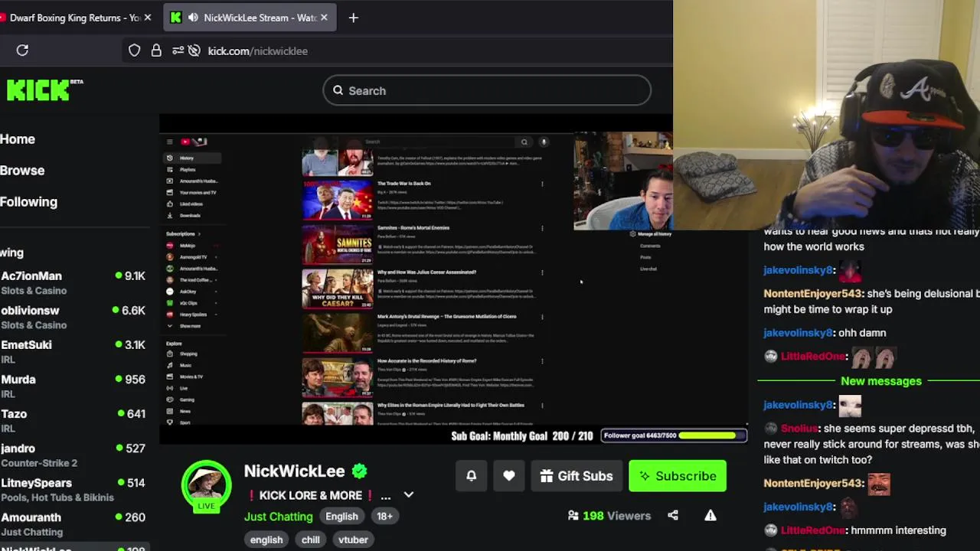Close the NickWickLee Stream tab

point(324,18)
